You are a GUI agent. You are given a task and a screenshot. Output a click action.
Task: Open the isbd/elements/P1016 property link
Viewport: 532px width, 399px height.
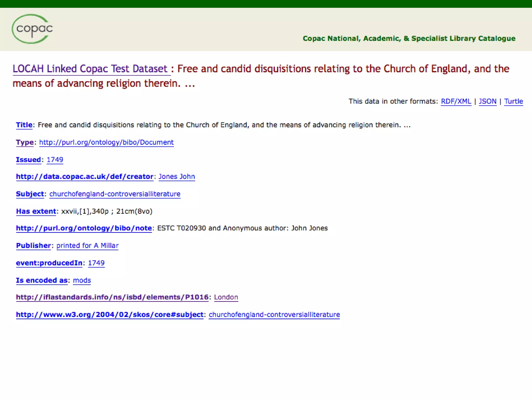[x=112, y=297]
